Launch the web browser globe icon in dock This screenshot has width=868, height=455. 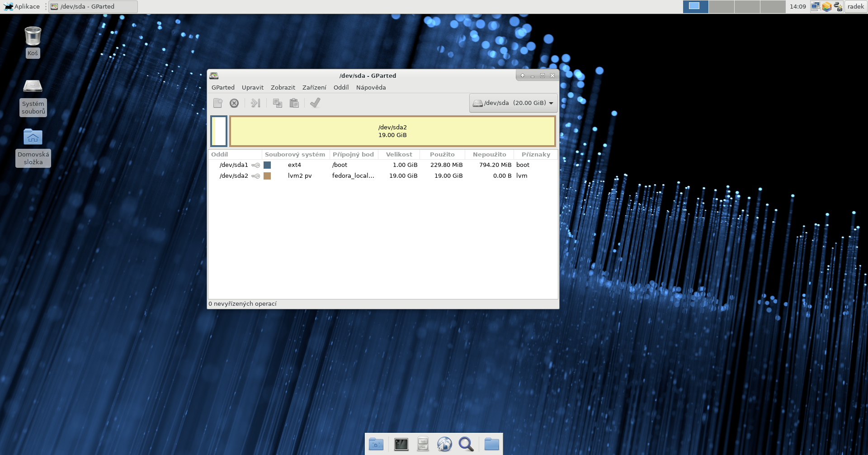444,444
